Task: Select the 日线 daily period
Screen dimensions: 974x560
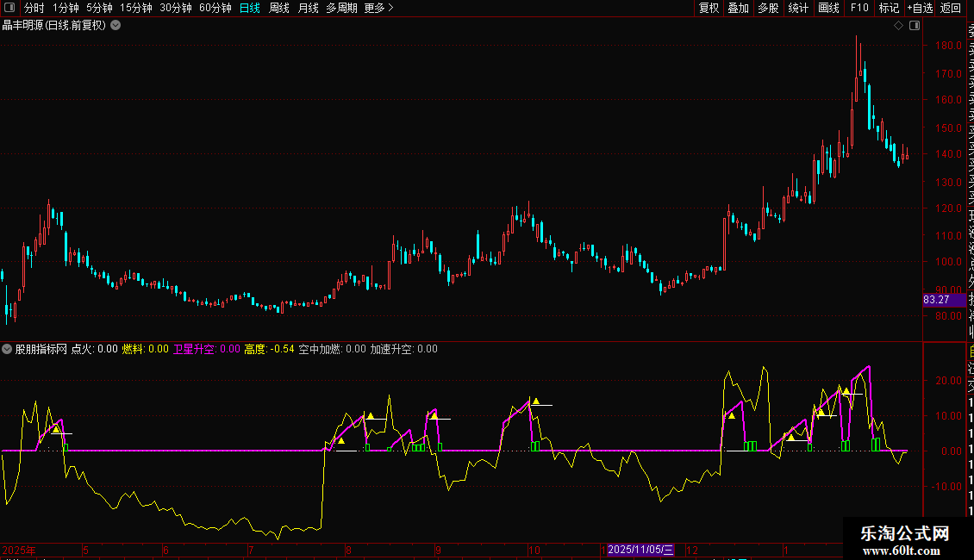Action: [x=250, y=8]
